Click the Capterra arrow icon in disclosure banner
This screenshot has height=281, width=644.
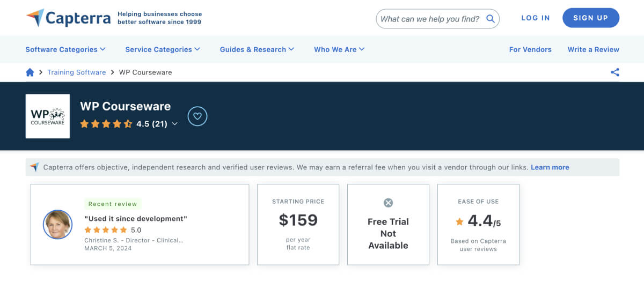[x=34, y=167]
